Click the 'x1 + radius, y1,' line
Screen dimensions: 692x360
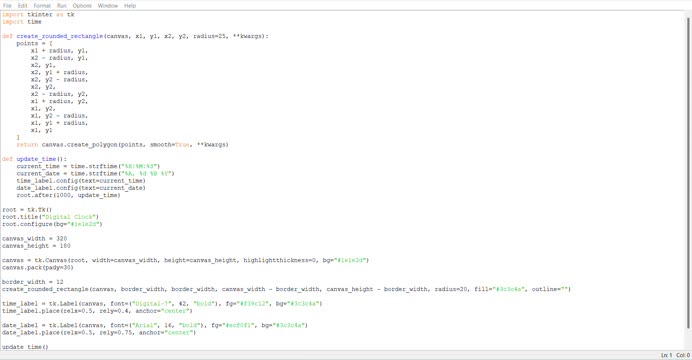[59, 51]
